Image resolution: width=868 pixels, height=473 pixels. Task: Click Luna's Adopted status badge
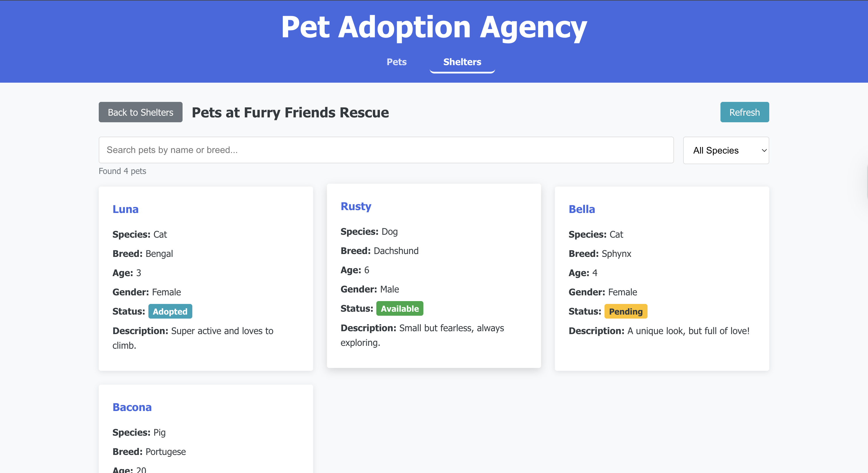point(170,311)
